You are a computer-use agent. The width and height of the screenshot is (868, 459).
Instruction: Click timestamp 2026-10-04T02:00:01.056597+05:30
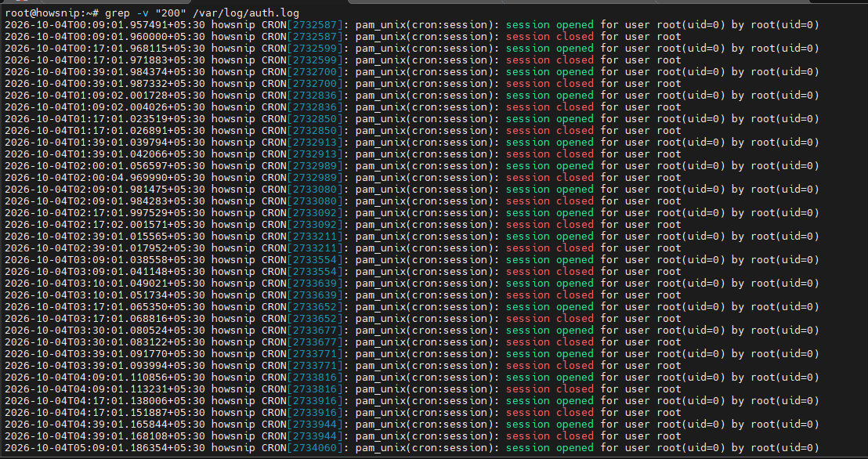coord(105,166)
